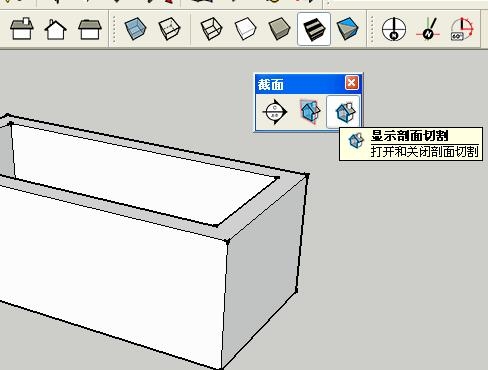The width and height of the screenshot is (488, 370).
Task: Choose monochrome blue cube style
Action: pyautogui.click(x=347, y=29)
